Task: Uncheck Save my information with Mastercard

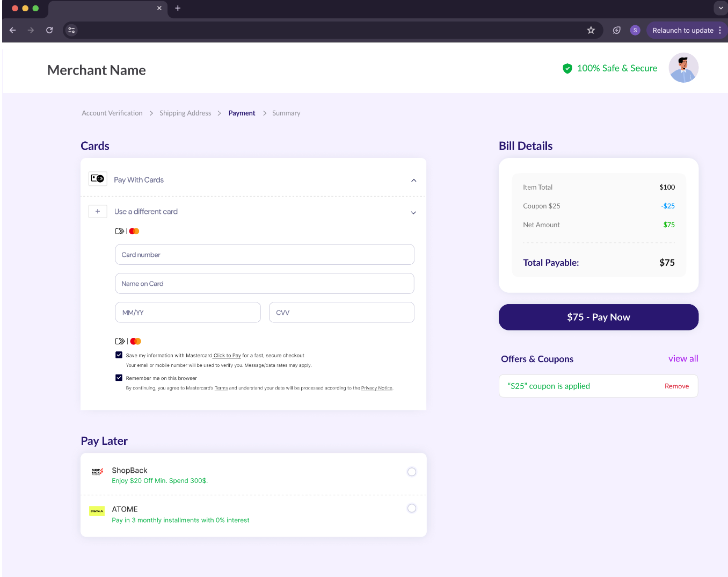Action: coord(119,355)
